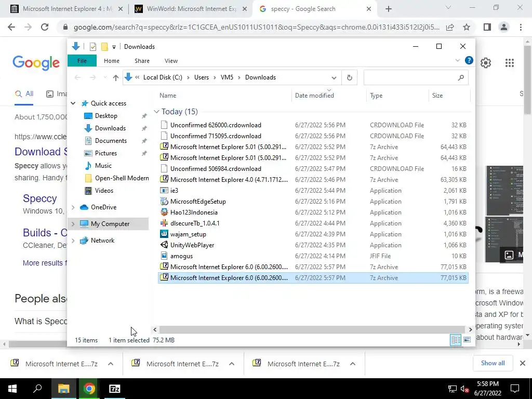Image resolution: width=532 pixels, height=399 pixels.
Task: Switch to large thumbnails view icon
Action: [467, 340]
